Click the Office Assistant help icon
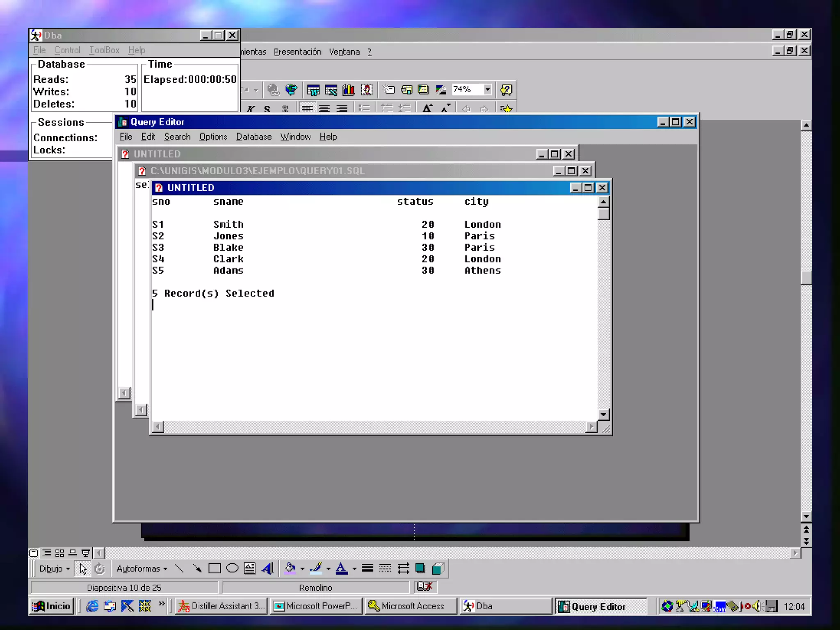840x630 pixels. [506, 90]
